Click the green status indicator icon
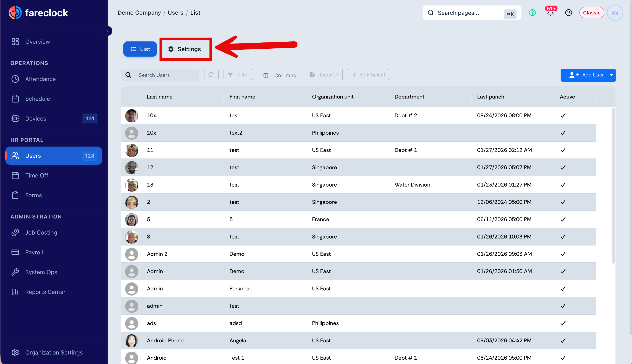Viewport: 632px width, 364px height. [532, 13]
